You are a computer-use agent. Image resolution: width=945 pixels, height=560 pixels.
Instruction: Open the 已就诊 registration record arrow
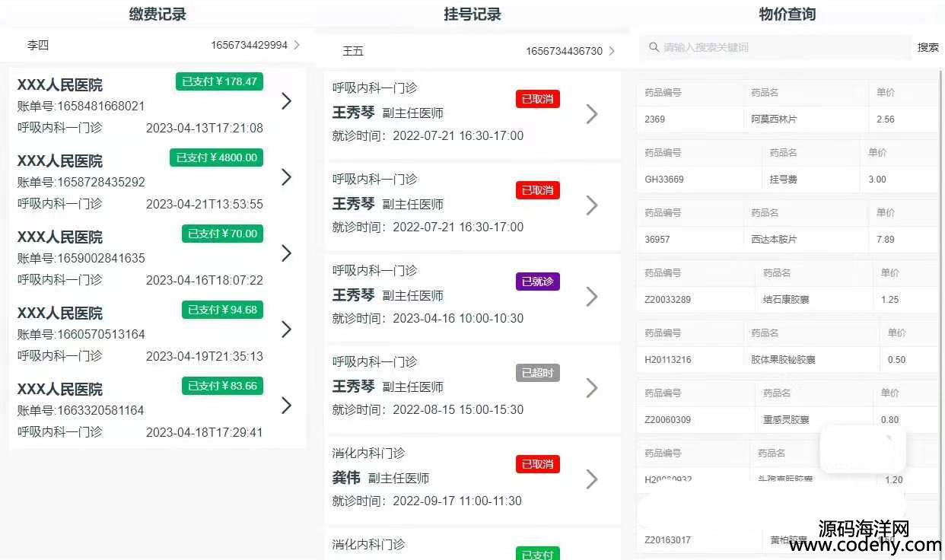[x=591, y=297]
